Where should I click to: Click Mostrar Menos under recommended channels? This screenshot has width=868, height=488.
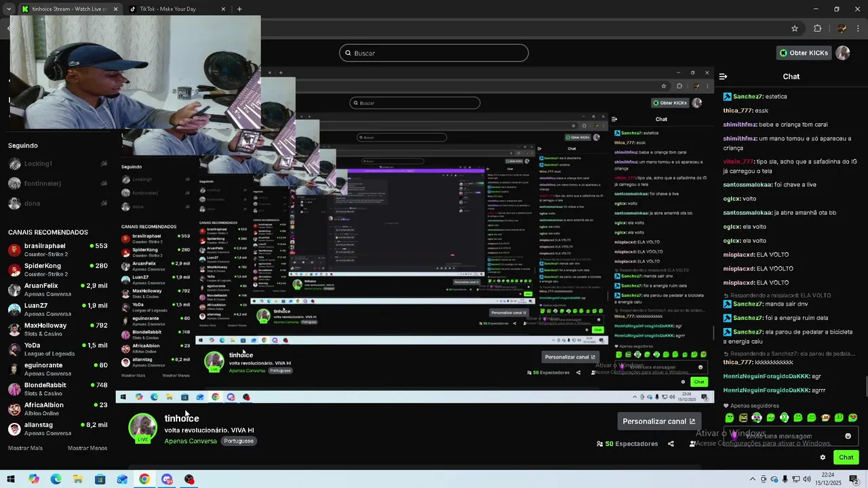click(87, 448)
